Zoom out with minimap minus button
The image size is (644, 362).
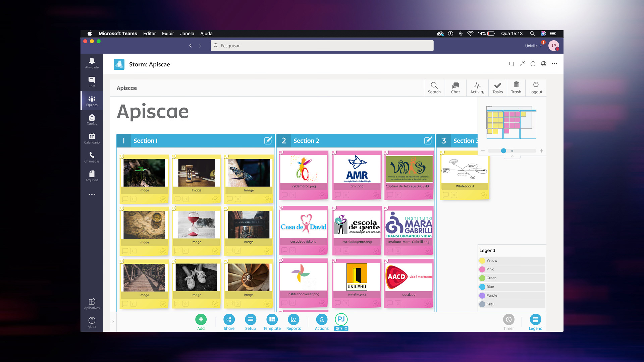coord(483,151)
